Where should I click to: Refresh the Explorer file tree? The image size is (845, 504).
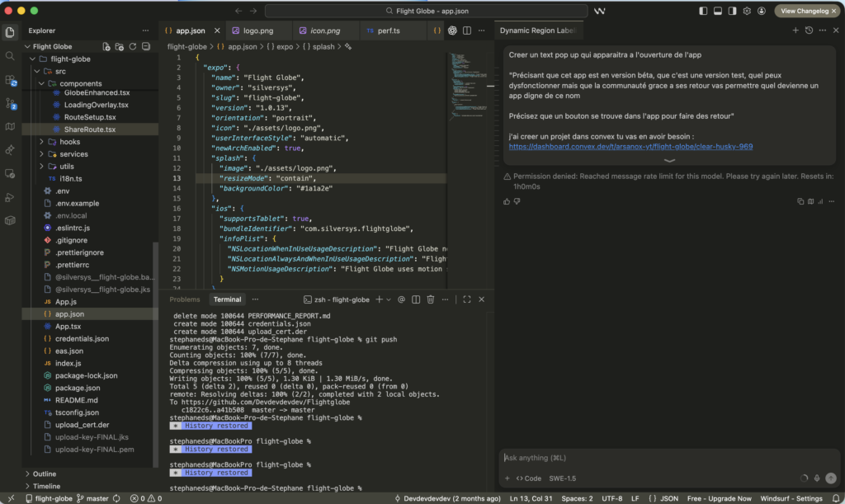click(x=133, y=47)
